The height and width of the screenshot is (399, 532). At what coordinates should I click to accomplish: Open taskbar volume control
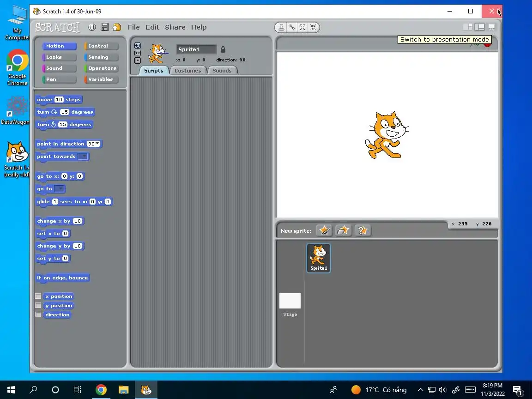(442, 390)
